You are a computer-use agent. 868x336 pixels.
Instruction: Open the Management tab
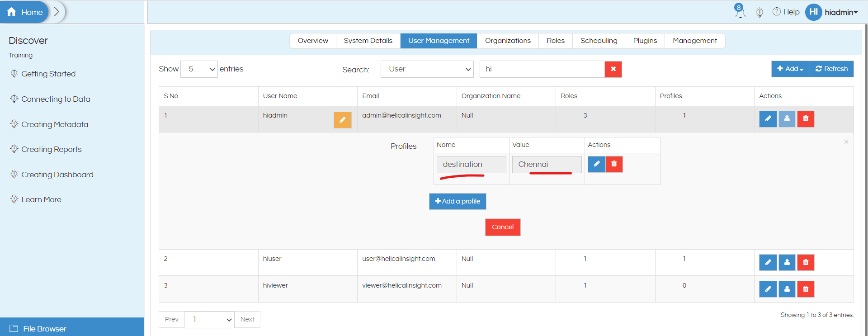coord(694,41)
